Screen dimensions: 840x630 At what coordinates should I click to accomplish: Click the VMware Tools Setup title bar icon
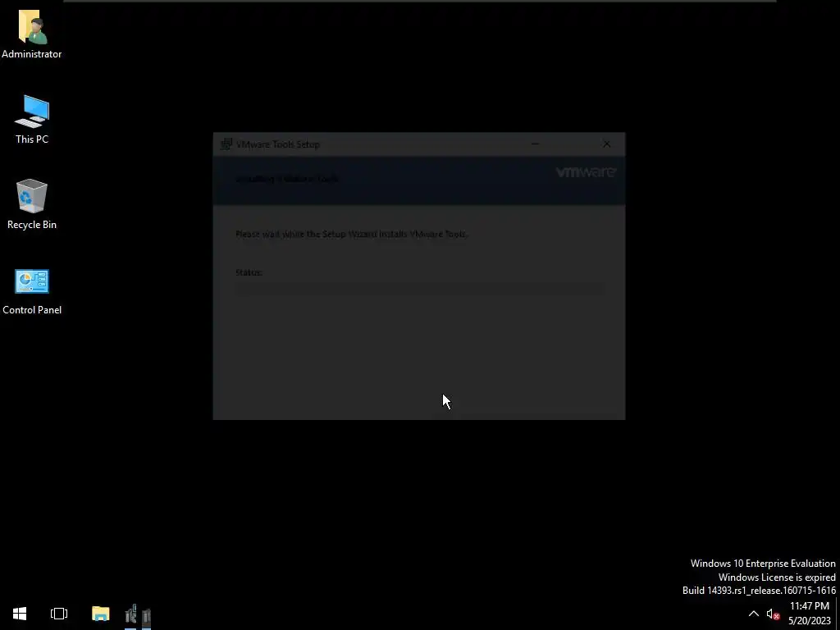click(x=226, y=144)
